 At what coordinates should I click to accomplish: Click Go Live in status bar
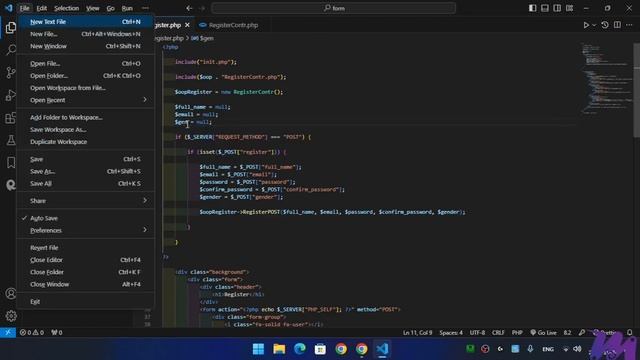pyautogui.click(x=543, y=332)
